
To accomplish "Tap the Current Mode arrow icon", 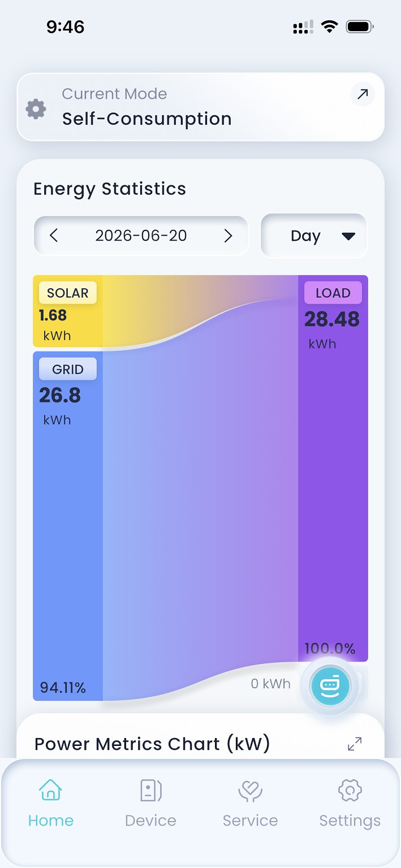I will (x=363, y=94).
